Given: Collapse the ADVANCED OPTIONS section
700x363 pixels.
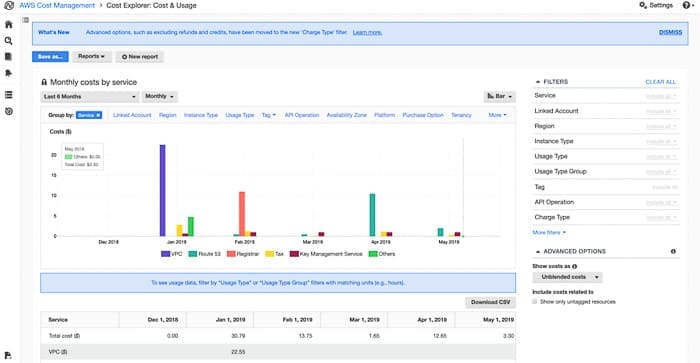Looking at the screenshot, I should point(538,252).
